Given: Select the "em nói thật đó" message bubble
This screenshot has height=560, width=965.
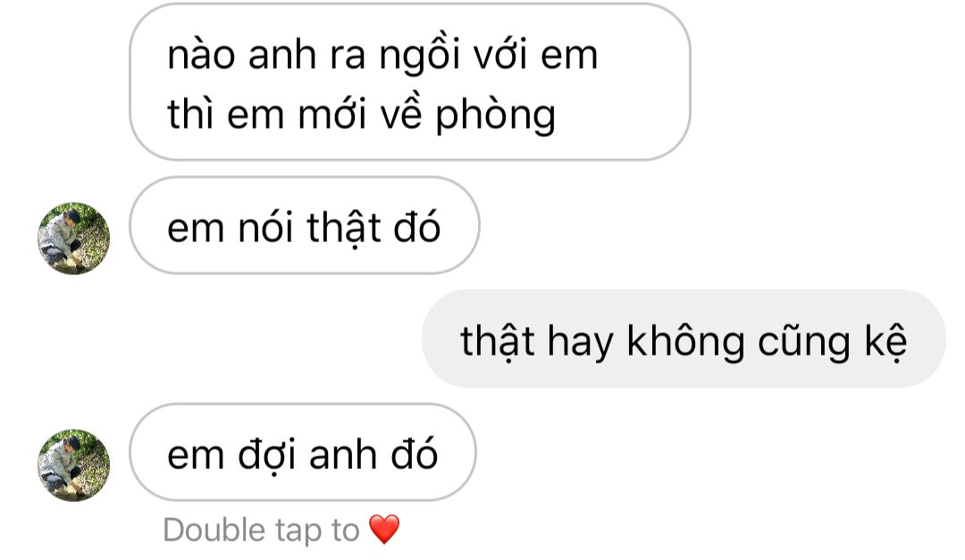Looking at the screenshot, I should (x=304, y=225).
